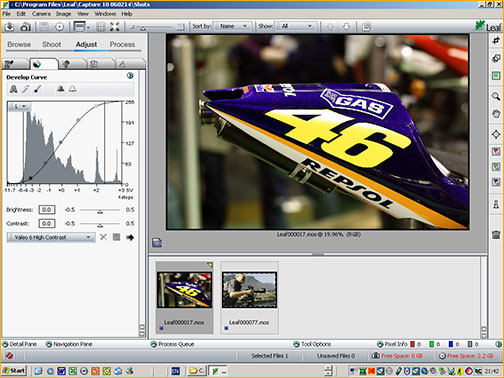Open the third adjust sub-tab

coord(72,64)
